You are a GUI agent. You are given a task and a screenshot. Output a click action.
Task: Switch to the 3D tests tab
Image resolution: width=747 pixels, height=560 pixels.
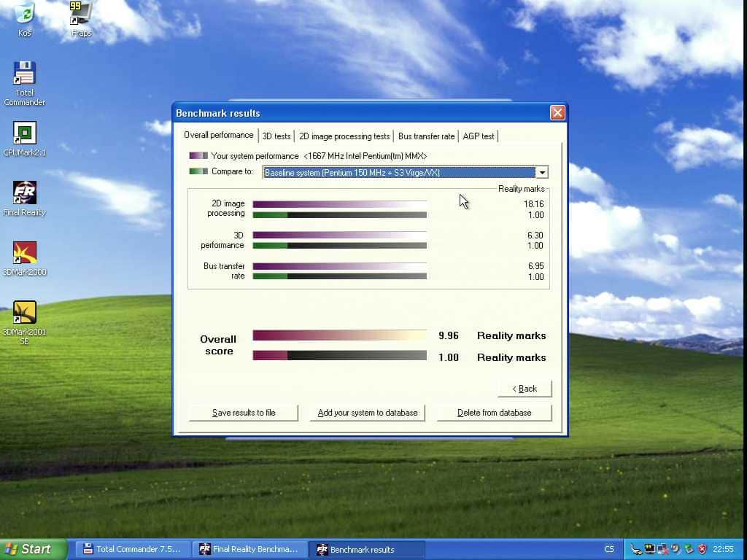pos(276,136)
